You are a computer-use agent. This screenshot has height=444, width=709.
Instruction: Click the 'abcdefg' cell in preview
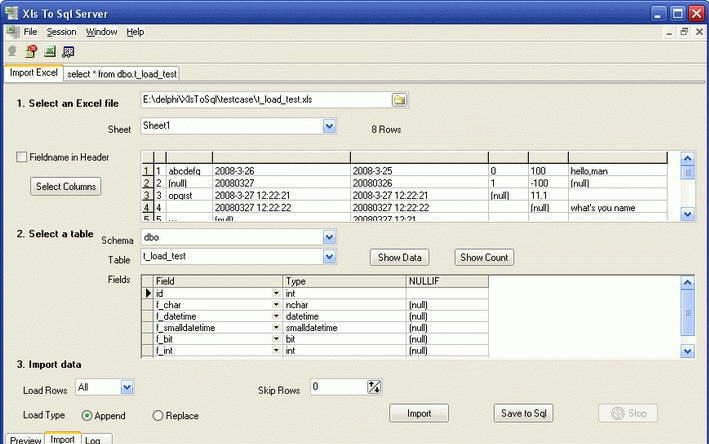[x=189, y=171]
